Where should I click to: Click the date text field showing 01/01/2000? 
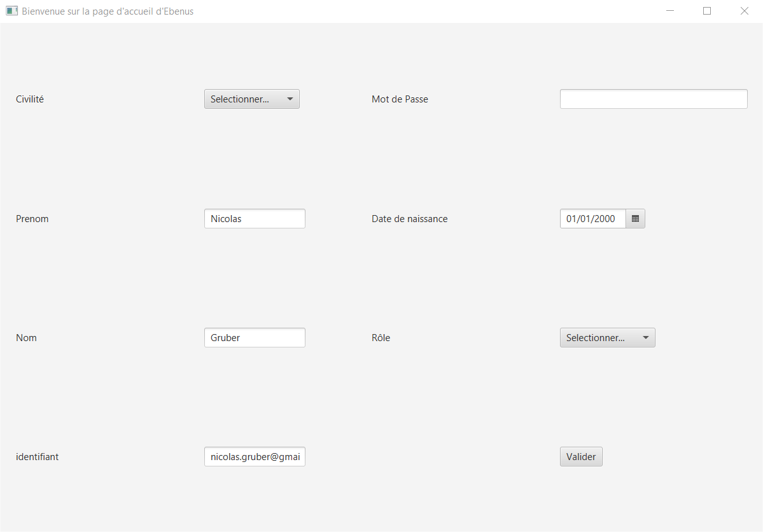(592, 219)
